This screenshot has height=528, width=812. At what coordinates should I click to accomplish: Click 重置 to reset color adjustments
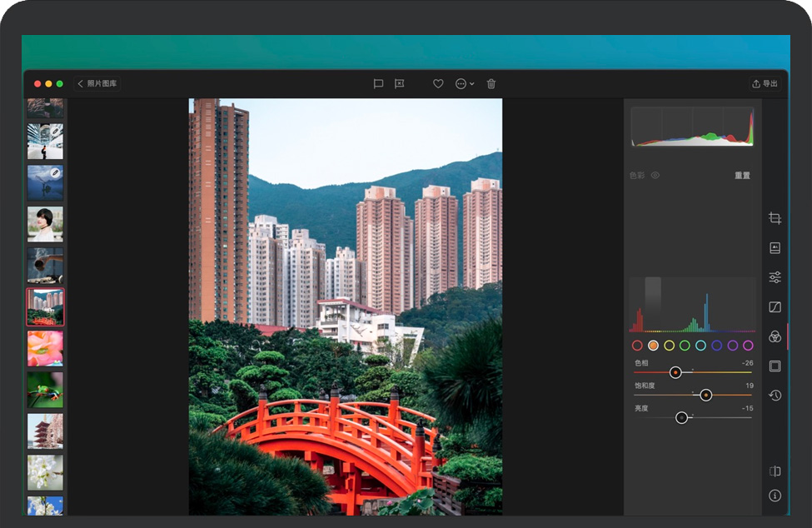click(x=742, y=176)
